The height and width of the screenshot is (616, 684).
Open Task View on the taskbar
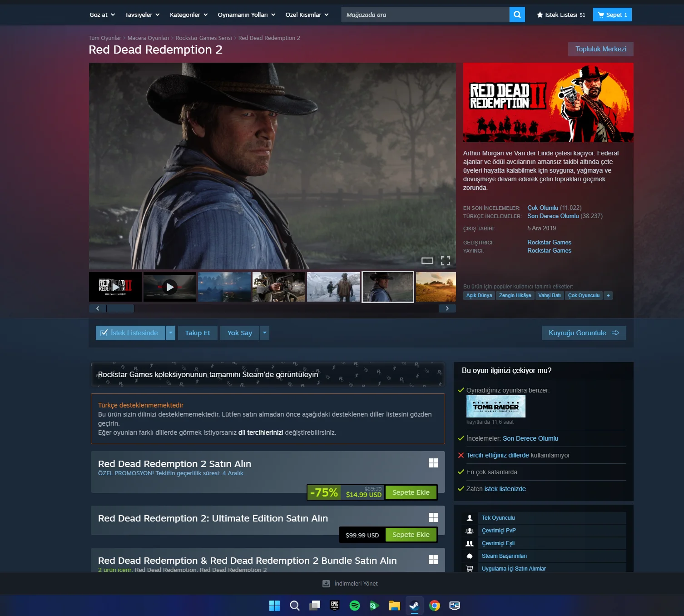pyautogui.click(x=315, y=606)
